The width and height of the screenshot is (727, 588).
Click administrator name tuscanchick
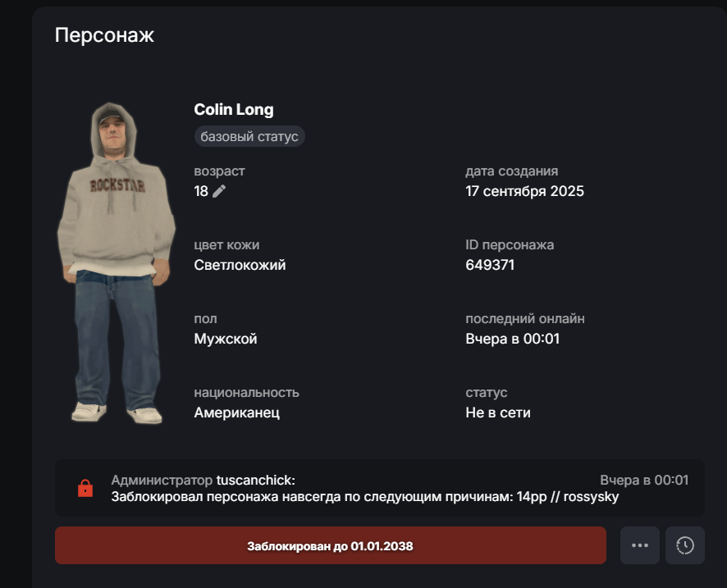point(255,481)
